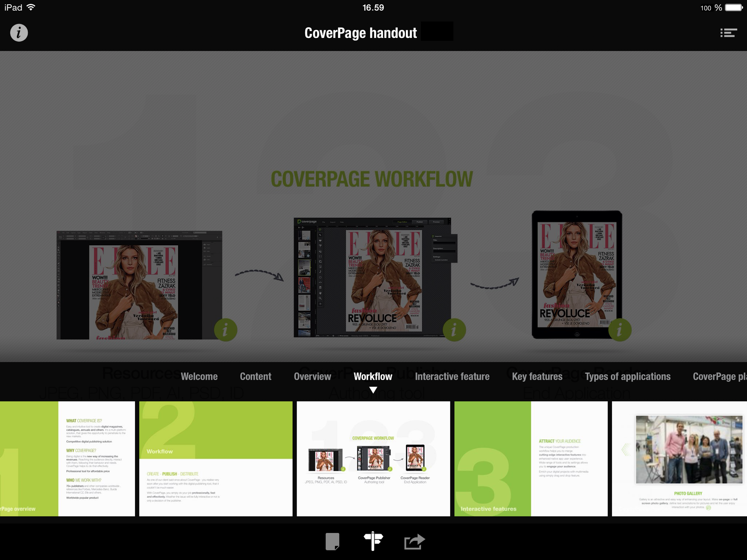Go to the Interactive feature section
The height and width of the screenshot is (560, 747).
point(452,376)
